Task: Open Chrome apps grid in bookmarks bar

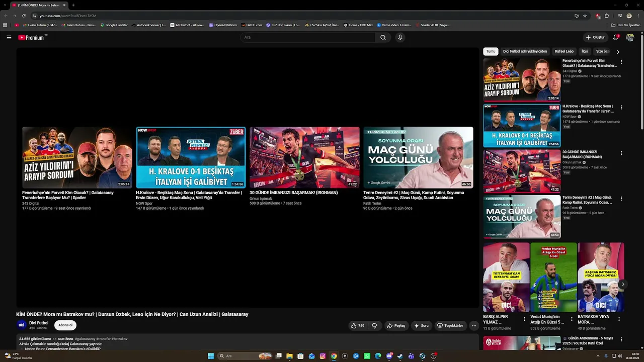Action: pyautogui.click(x=5, y=25)
